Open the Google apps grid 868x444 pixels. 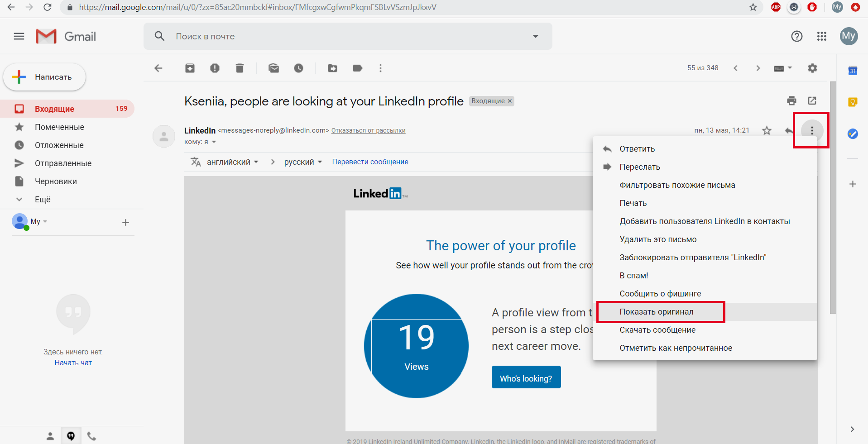[822, 36]
